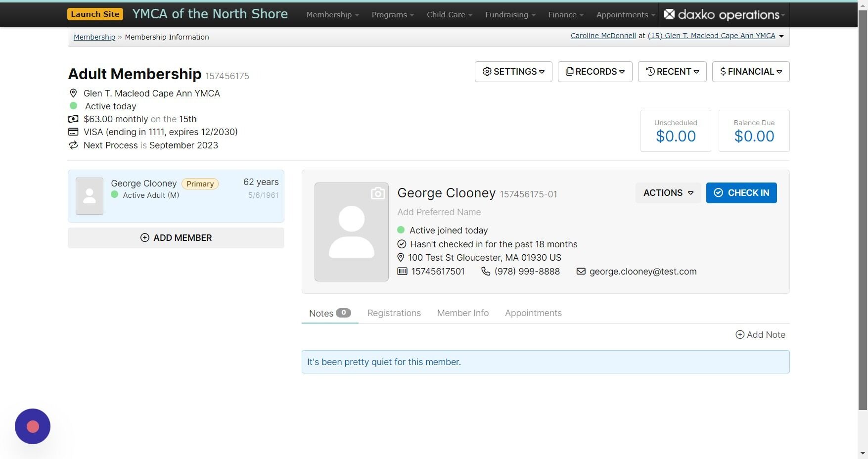Screen dimensions: 868x459
Task: Click the phone icon near (978) 999-8888
Action: click(x=486, y=271)
